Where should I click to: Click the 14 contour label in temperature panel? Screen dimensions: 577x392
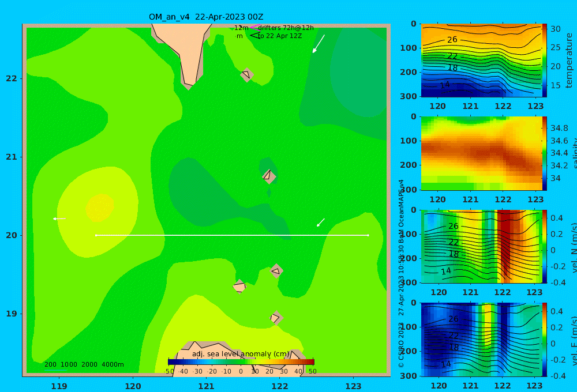pyautogui.click(x=445, y=85)
